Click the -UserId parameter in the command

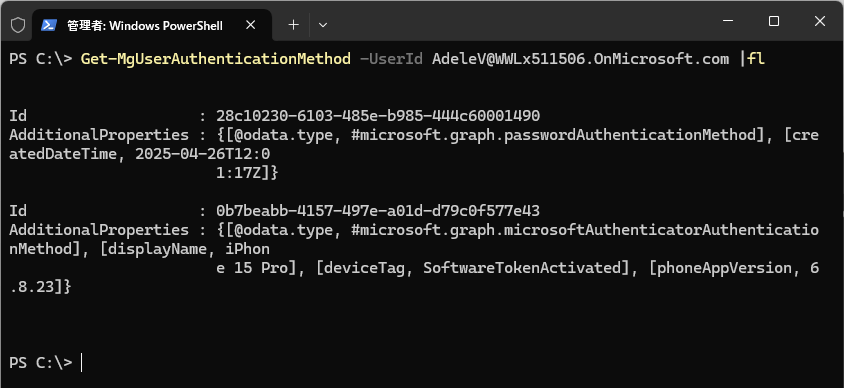[391, 59]
